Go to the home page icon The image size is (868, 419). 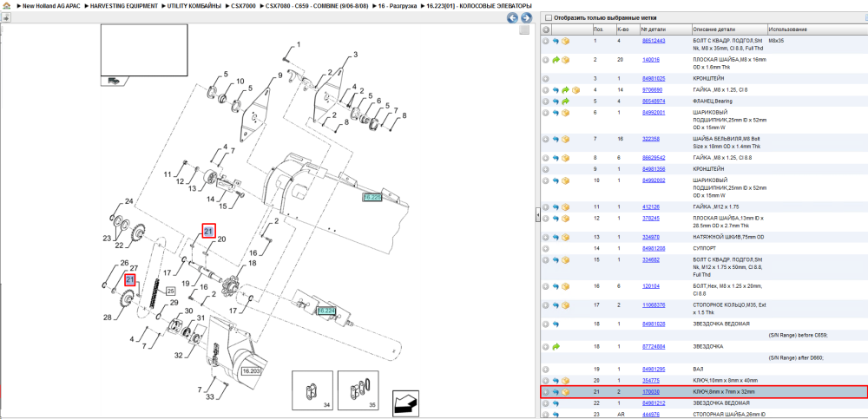tap(5, 5)
